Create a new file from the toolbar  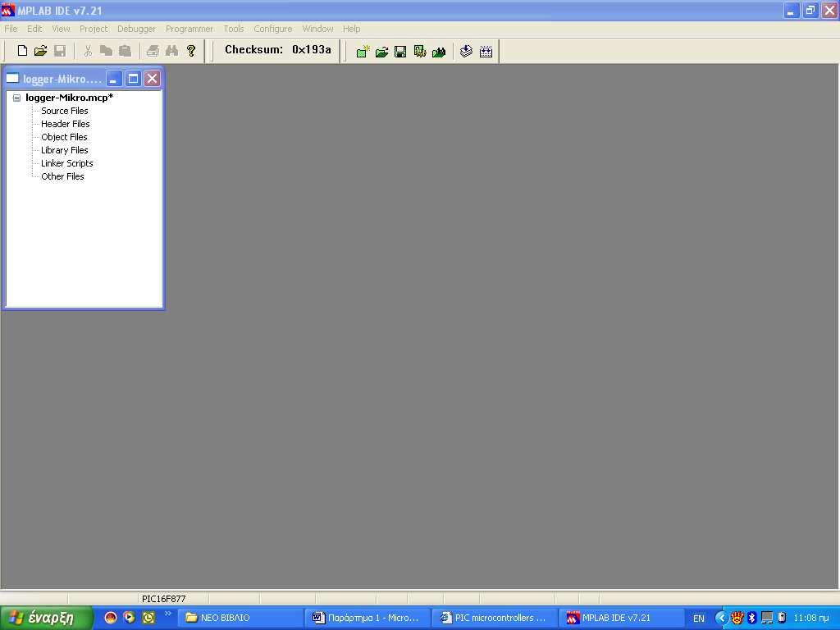tap(22, 51)
